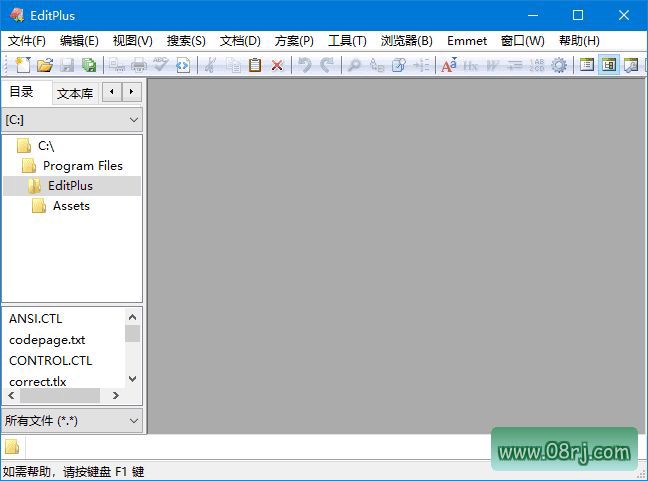Click the replace icon
This screenshot has width=648, height=481.
tap(376, 65)
